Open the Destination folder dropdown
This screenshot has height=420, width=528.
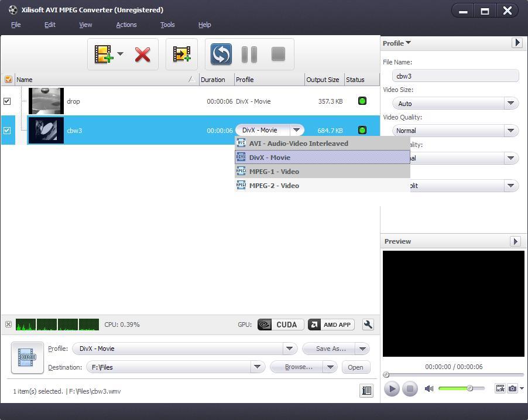[x=256, y=367]
